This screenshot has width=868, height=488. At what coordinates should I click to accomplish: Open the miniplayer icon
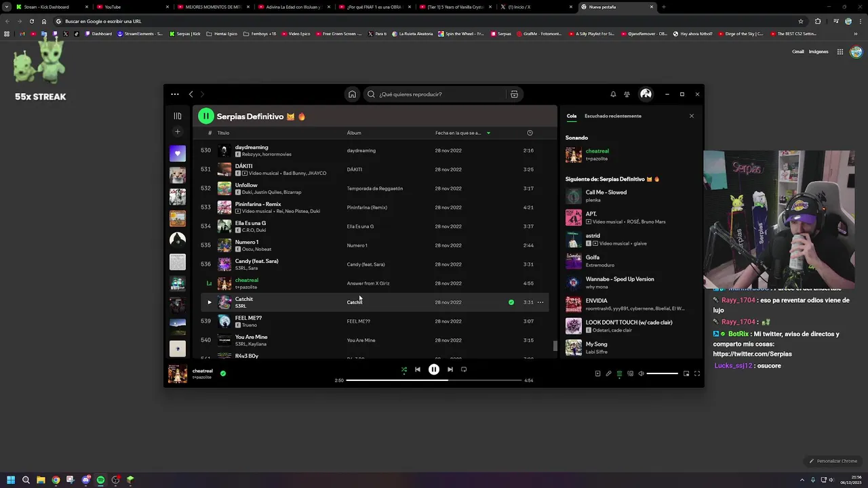686,373
